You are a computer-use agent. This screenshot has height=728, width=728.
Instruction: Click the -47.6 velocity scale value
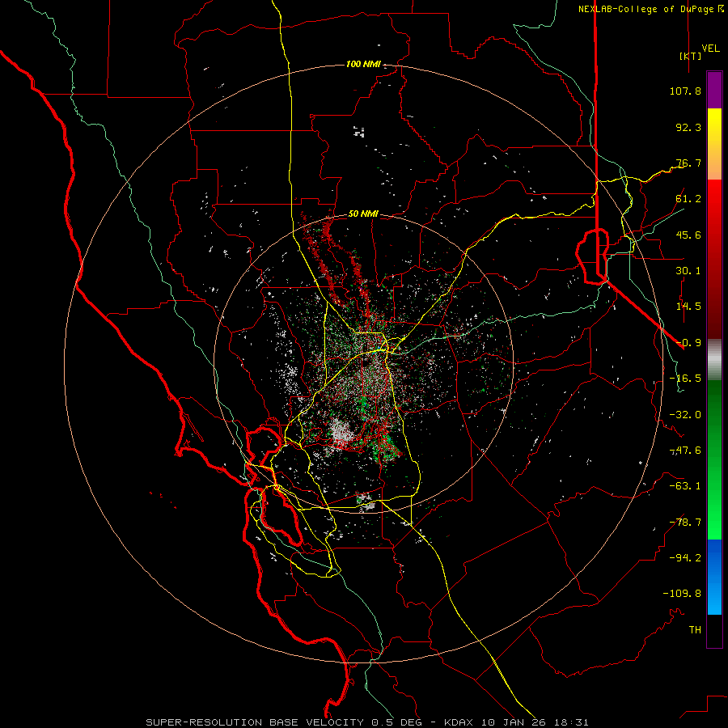[x=685, y=451]
